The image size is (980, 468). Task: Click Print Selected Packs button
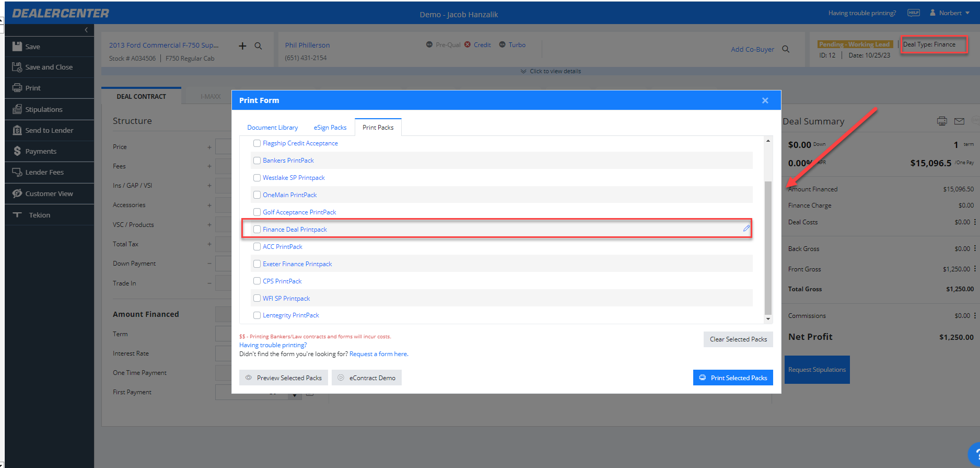click(x=733, y=378)
